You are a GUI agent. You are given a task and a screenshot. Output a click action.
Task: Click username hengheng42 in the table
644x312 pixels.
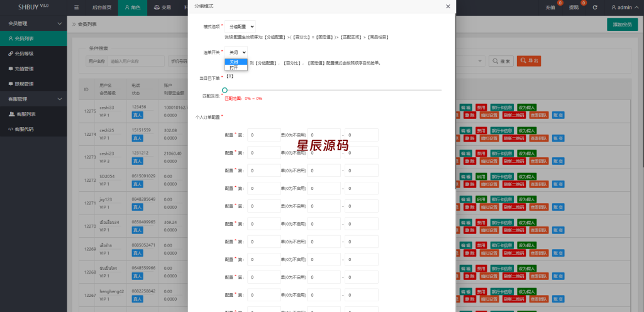pyautogui.click(x=112, y=291)
